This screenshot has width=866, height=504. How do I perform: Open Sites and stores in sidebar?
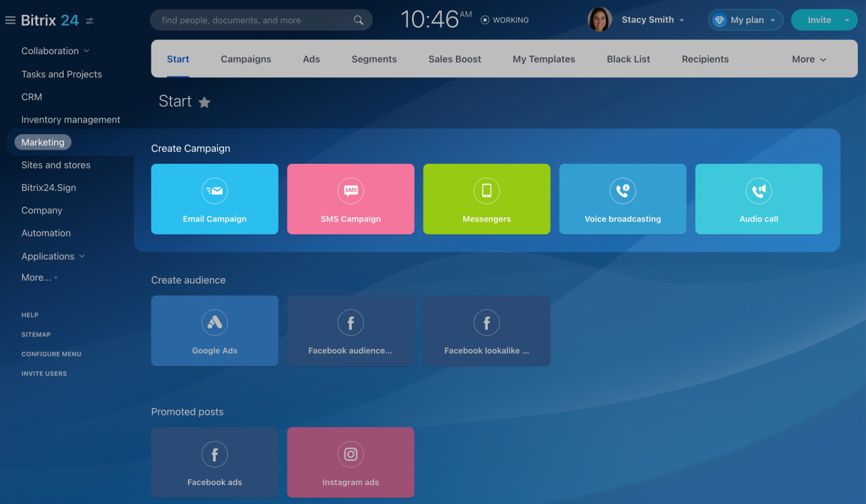(x=55, y=165)
